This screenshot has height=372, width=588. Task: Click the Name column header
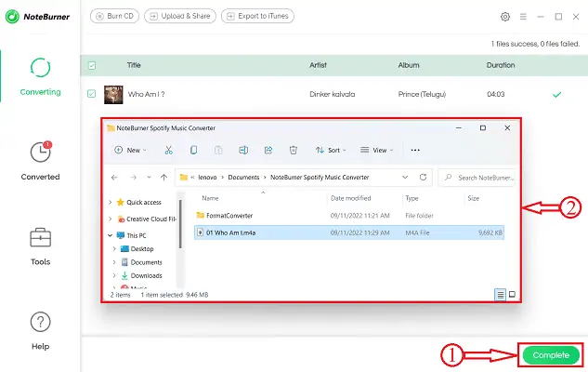[210, 198]
